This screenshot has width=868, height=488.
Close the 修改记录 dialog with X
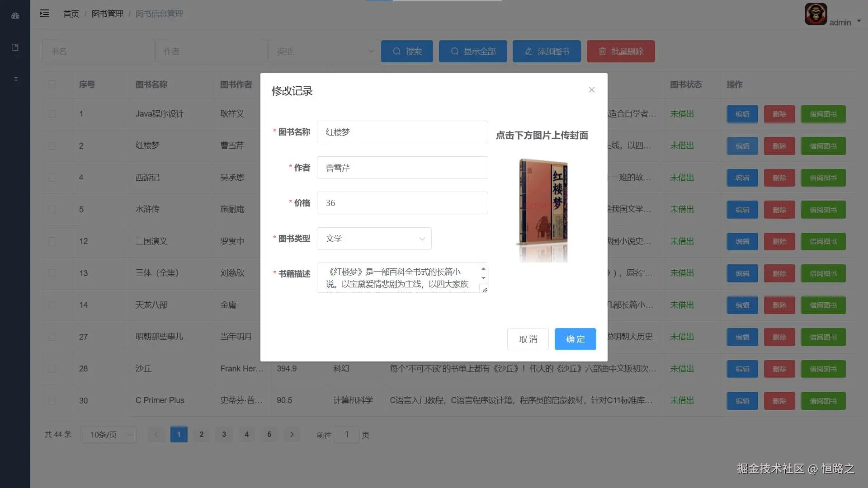click(x=591, y=90)
